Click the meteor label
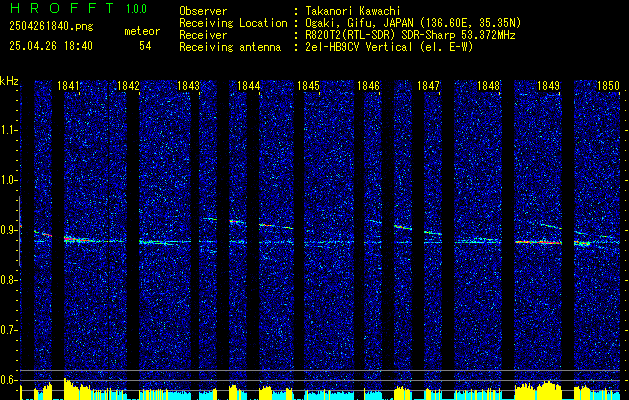Viewport: 629px width, 400px height. [x=142, y=31]
